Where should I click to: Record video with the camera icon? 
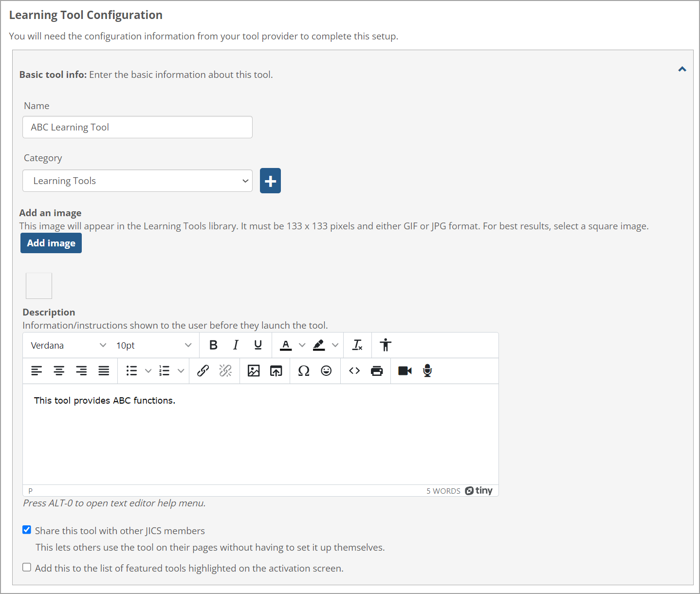pyautogui.click(x=405, y=371)
